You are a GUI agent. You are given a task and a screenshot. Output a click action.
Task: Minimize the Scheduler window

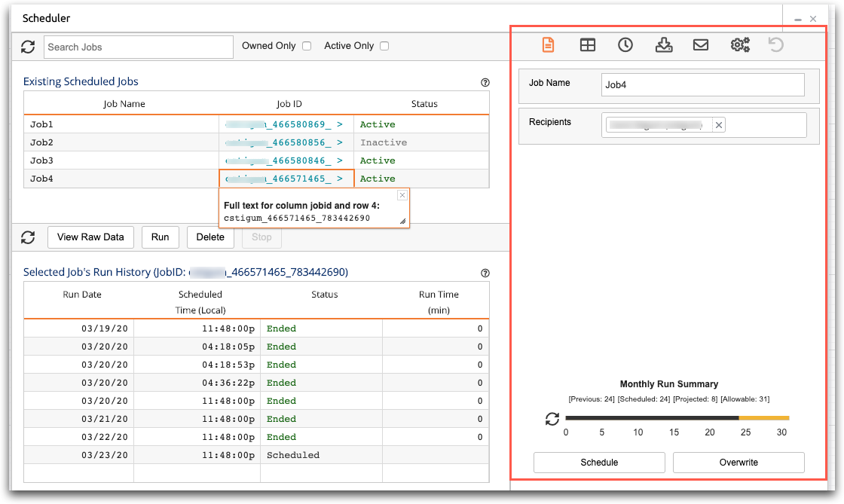click(798, 20)
